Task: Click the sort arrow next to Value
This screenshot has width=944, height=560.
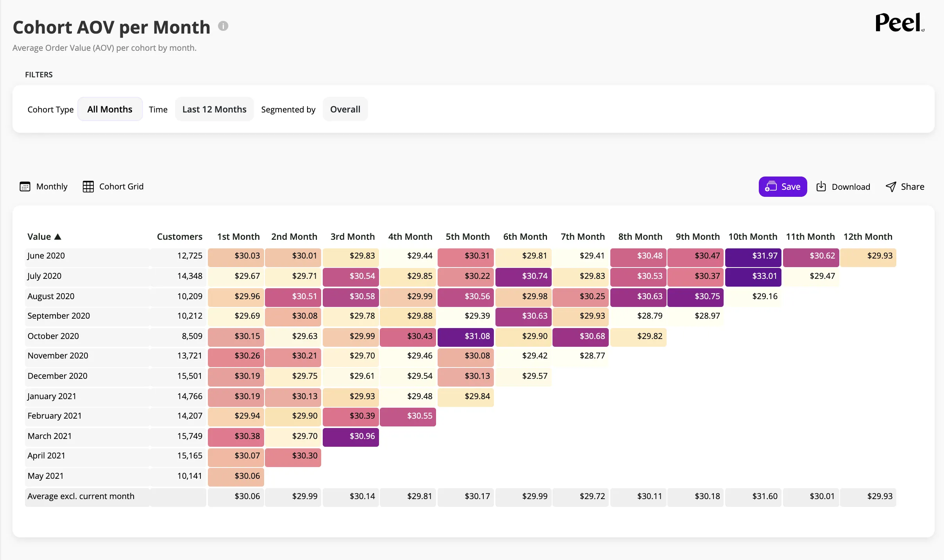Action: 58,237
